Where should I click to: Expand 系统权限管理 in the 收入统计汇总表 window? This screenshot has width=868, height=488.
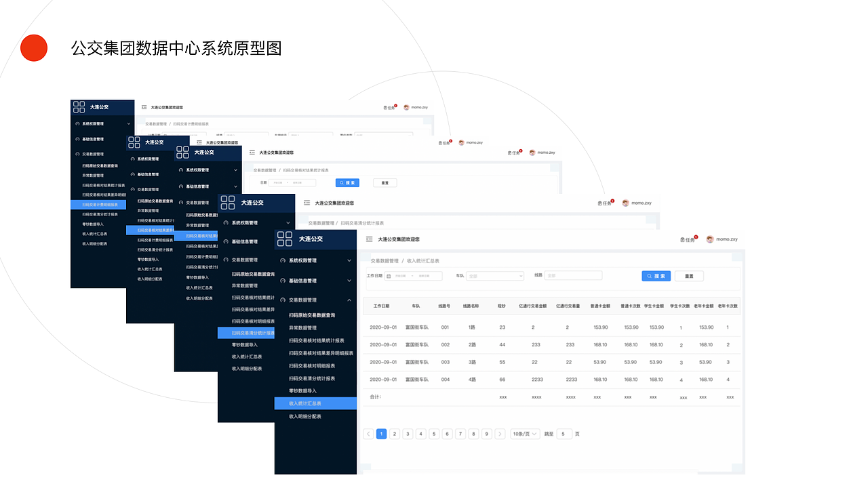(x=349, y=260)
